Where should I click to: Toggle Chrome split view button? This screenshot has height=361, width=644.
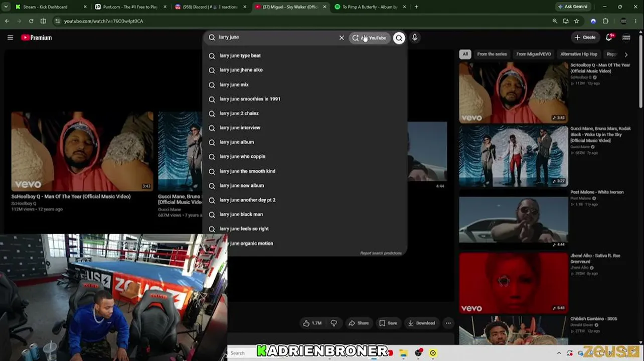[43, 21]
